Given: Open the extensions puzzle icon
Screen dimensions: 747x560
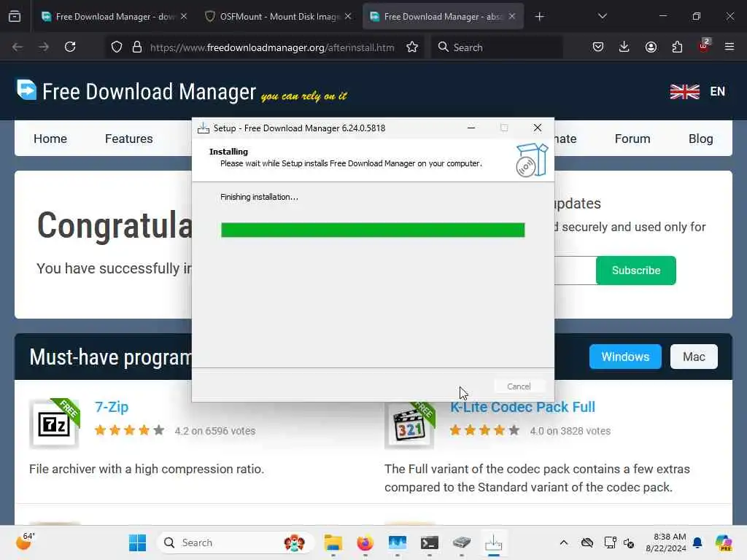Looking at the screenshot, I should 677,47.
